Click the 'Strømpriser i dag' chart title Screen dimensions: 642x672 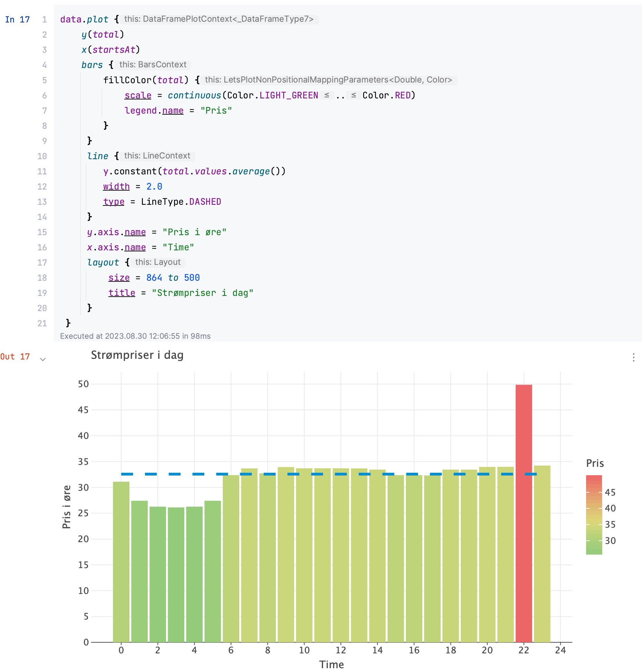[x=137, y=355]
